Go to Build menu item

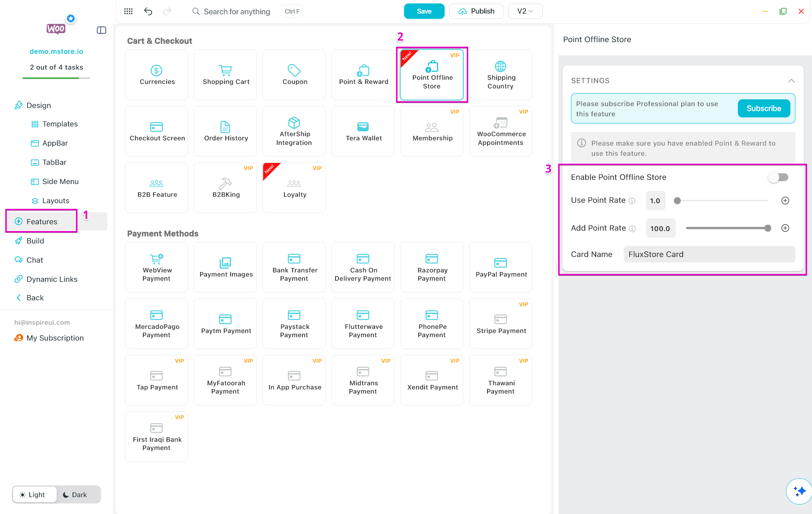(x=35, y=241)
